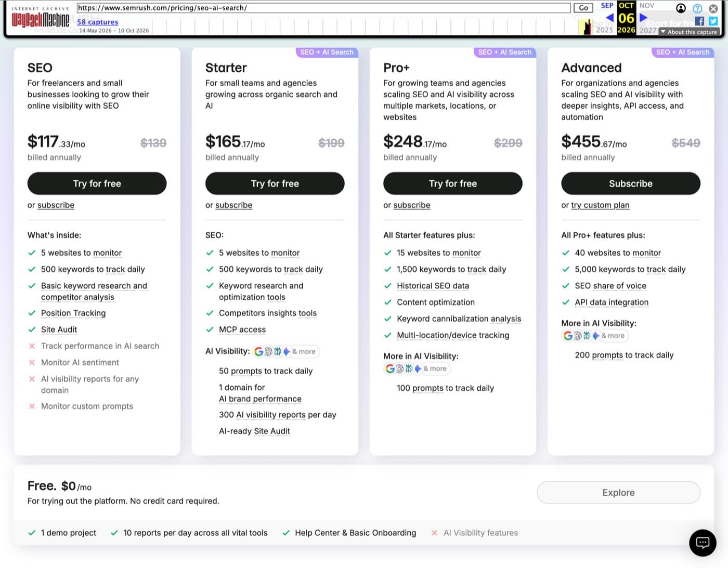Click 'Competitors insights tools' feature
The image size is (728, 568).
pos(268,313)
